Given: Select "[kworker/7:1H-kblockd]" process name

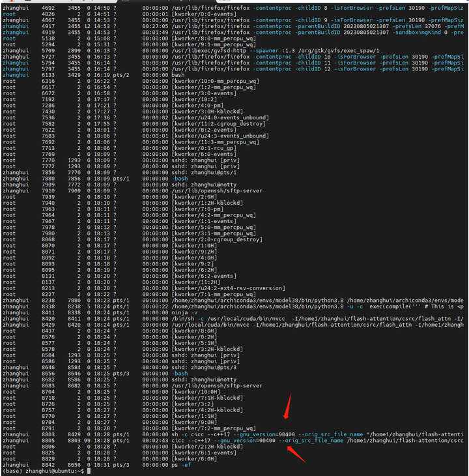Looking at the screenshot, I should [x=207, y=398].
